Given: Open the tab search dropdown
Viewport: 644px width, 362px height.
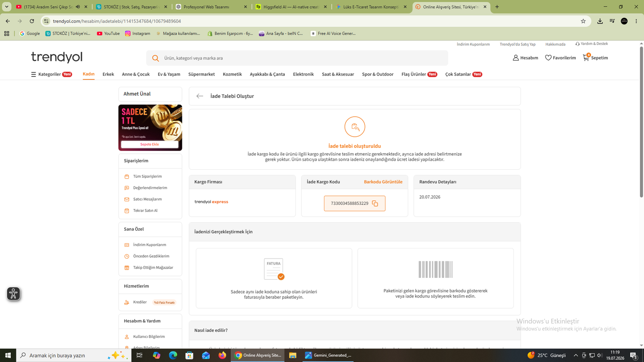Looking at the screenshot, I should [x=7, y=7].
